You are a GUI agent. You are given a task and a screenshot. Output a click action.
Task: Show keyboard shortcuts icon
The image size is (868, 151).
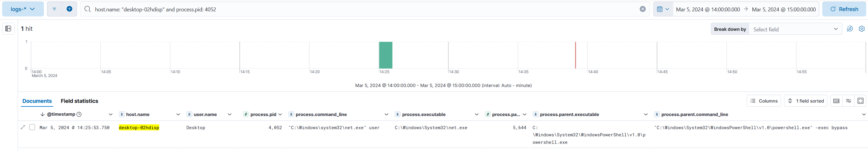[836, 101]
